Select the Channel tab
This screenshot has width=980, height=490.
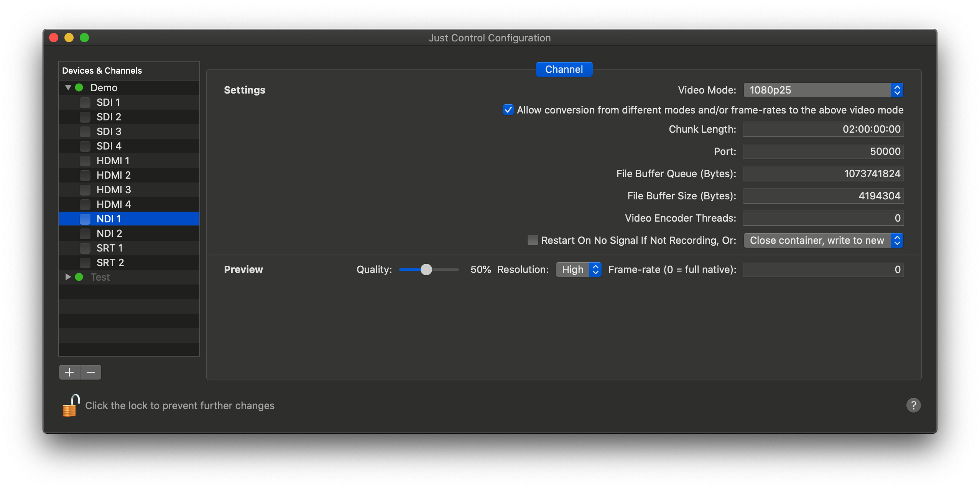click(564, 69)
